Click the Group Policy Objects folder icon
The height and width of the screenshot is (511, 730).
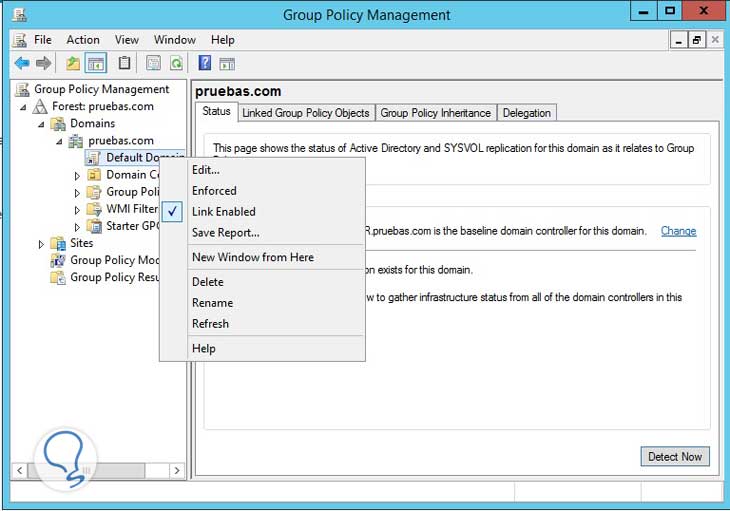[x=94, y=192]
